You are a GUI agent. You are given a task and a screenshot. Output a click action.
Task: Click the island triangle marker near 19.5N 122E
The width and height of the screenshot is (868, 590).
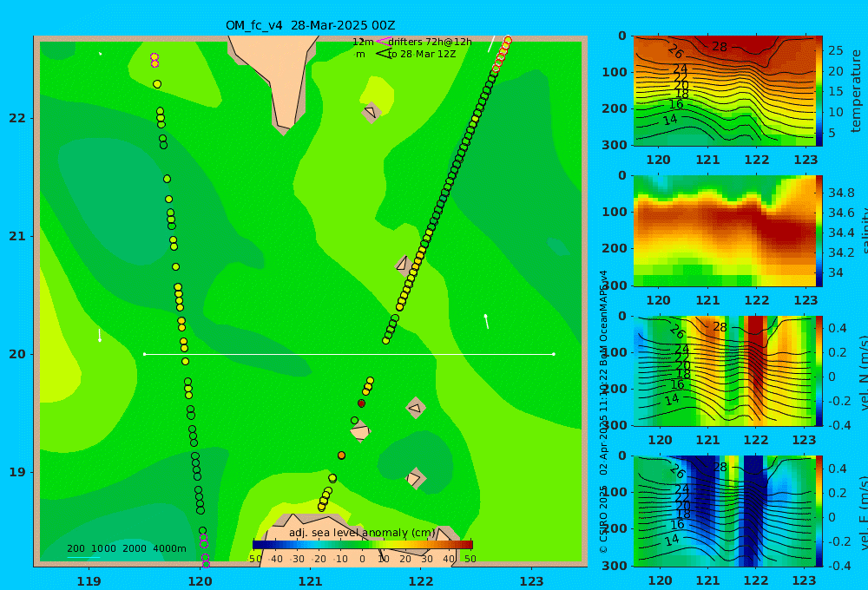[x=415, y=409]
